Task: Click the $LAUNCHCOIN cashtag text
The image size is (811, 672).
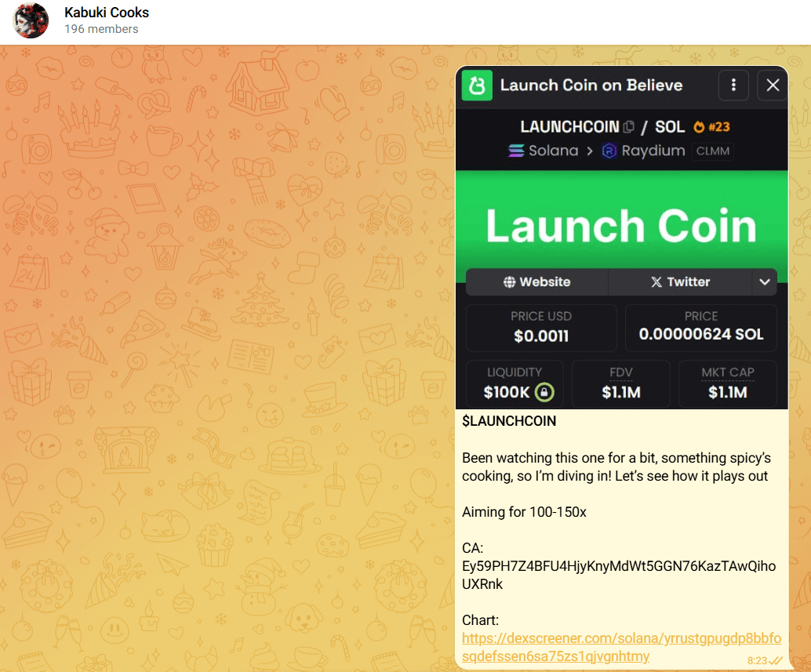Action: point(509,421)
